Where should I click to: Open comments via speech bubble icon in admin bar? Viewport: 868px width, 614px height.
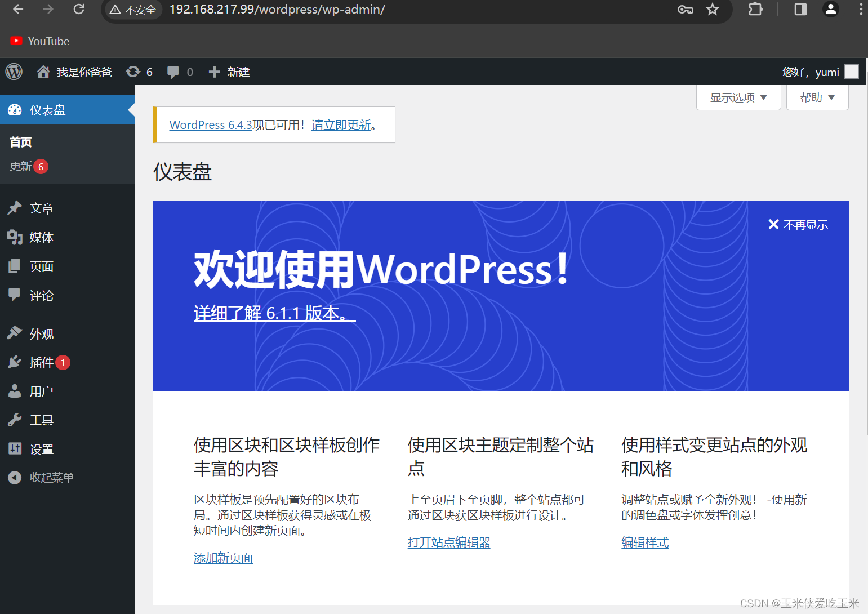[173, 72]
